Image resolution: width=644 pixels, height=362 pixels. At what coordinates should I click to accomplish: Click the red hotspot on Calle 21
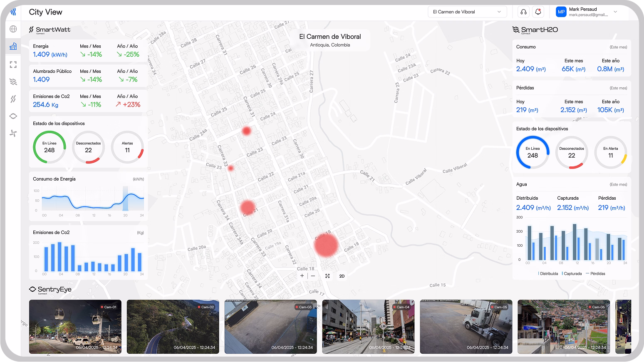[248, 207]
